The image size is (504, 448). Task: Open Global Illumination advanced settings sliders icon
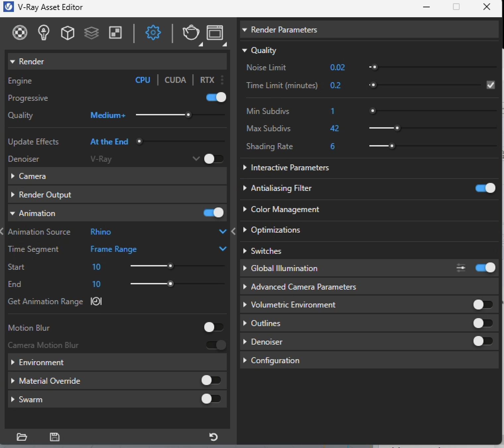click(461, 268)
